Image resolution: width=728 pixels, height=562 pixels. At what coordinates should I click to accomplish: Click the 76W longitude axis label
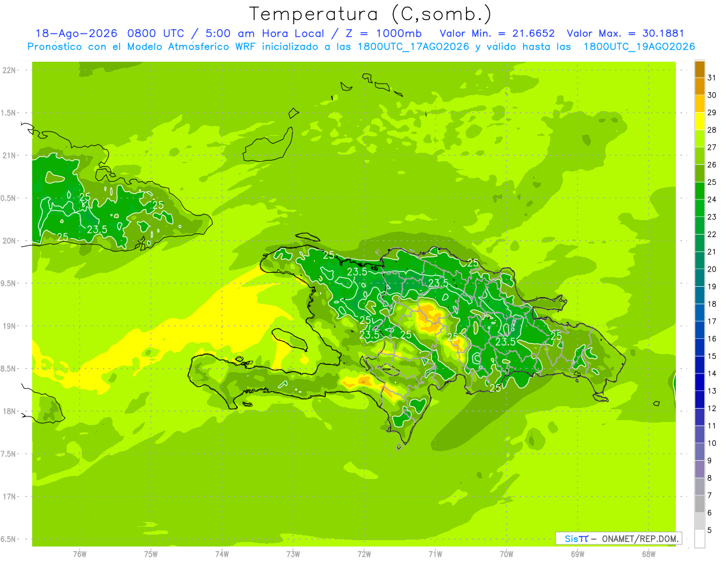[79, 554]
